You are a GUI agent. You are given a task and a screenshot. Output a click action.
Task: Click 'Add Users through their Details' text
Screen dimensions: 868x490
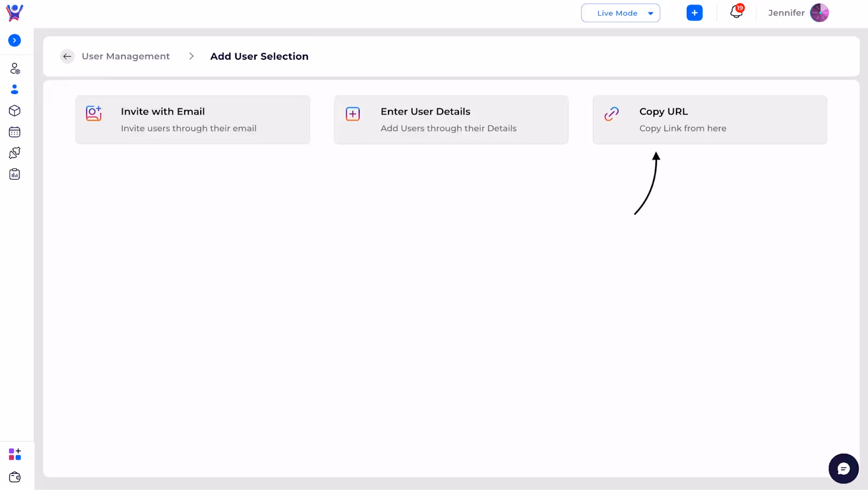pos(449,129)
